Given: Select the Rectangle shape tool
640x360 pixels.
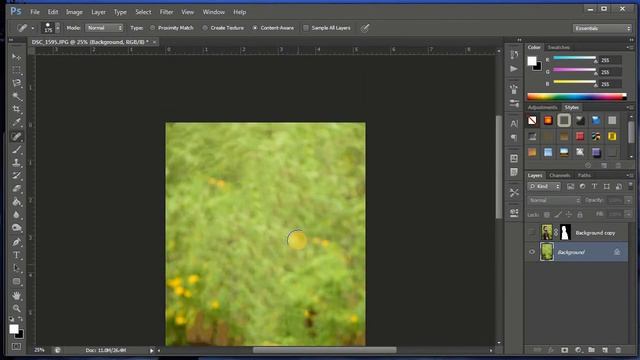Looking at the screenshot, I should point(16,281).
